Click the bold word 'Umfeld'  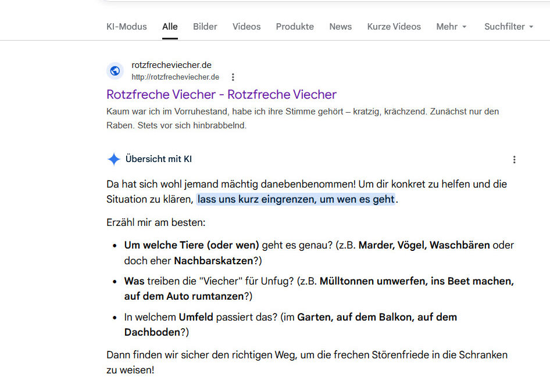pyautogui.click(x=196, y=318)
